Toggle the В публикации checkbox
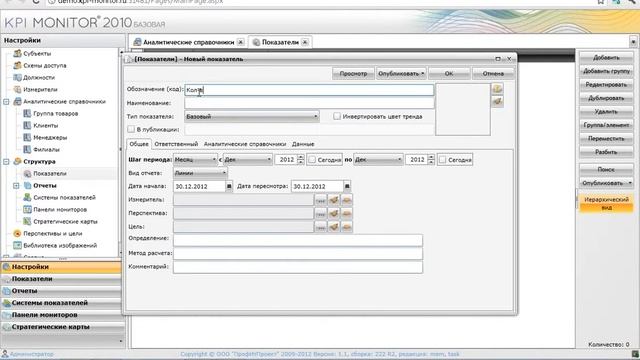This screenshot has height=360, width=640. pos(131,129)
